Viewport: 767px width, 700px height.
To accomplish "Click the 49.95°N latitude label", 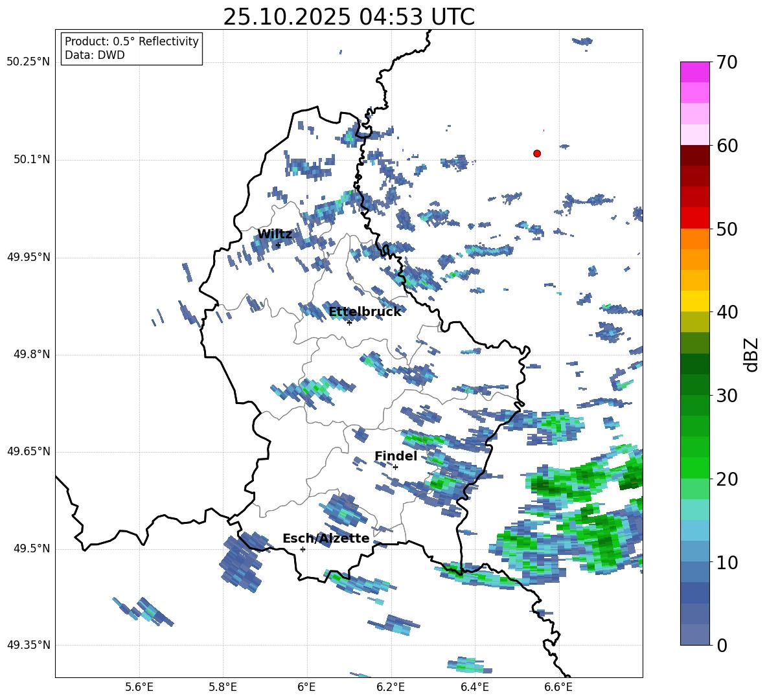I will pyautogui.click(x=29, y=257).
